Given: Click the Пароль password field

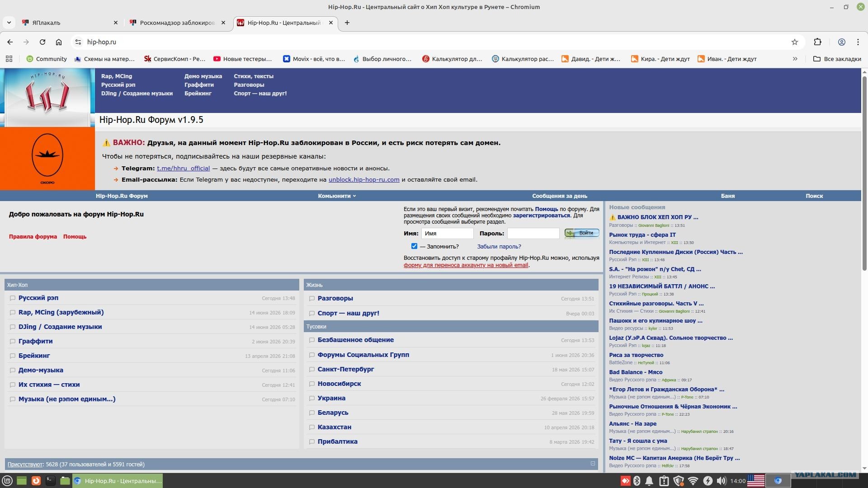Looking at the screenshot, I should [533, 233].
